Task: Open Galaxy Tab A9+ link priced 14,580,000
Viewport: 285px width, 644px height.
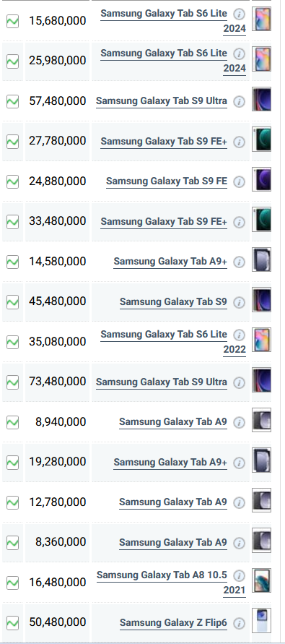Action: (x=170, y=262)
